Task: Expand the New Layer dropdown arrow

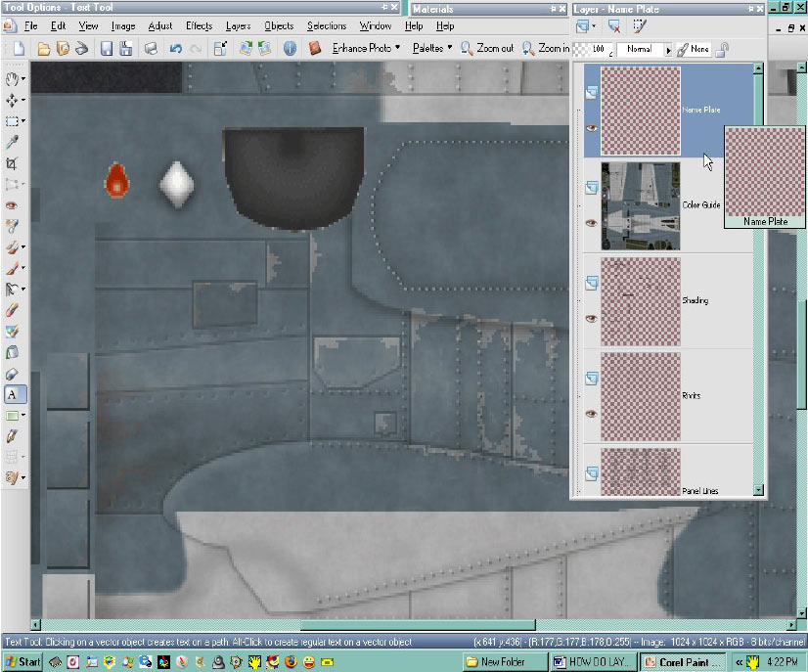Action: coord(594,25)
